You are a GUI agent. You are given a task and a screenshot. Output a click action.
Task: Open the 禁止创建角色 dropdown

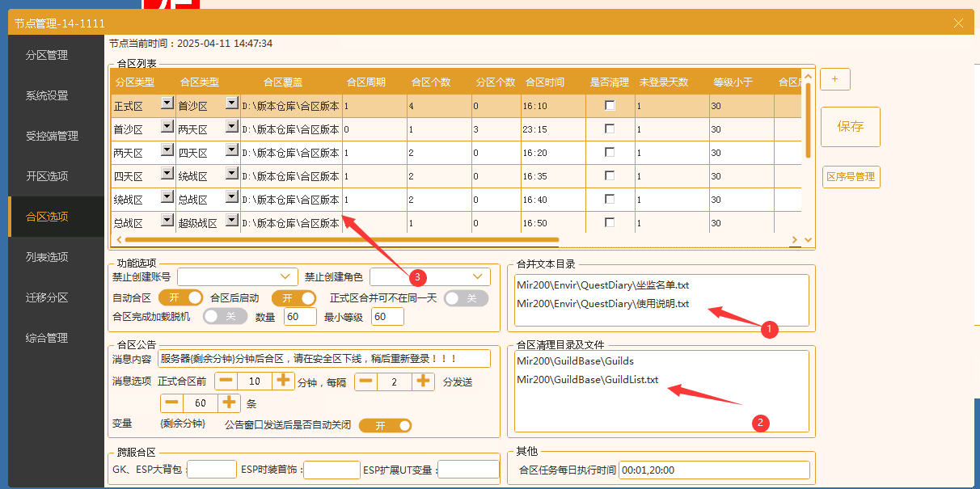tap(429, 276)
